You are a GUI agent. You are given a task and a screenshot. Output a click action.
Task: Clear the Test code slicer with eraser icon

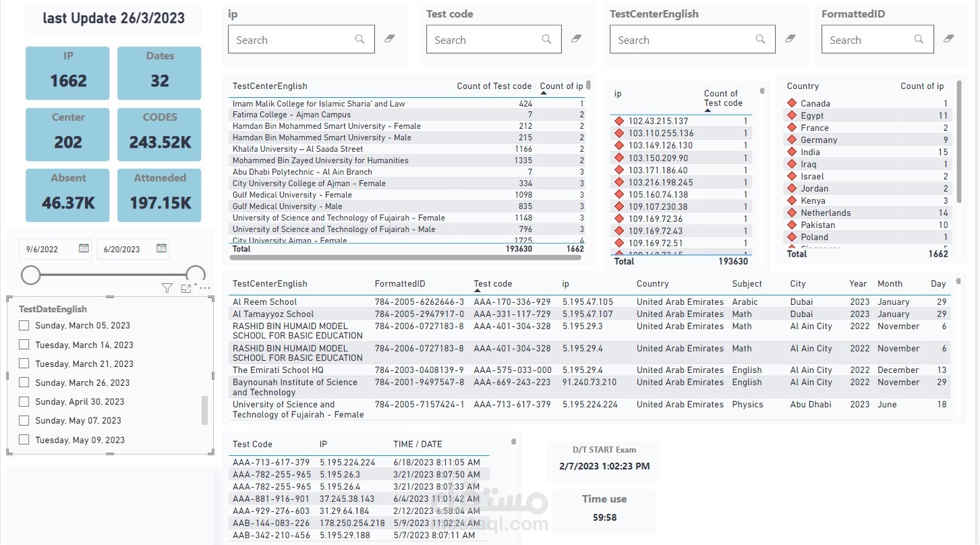click(x=576, y=39)
